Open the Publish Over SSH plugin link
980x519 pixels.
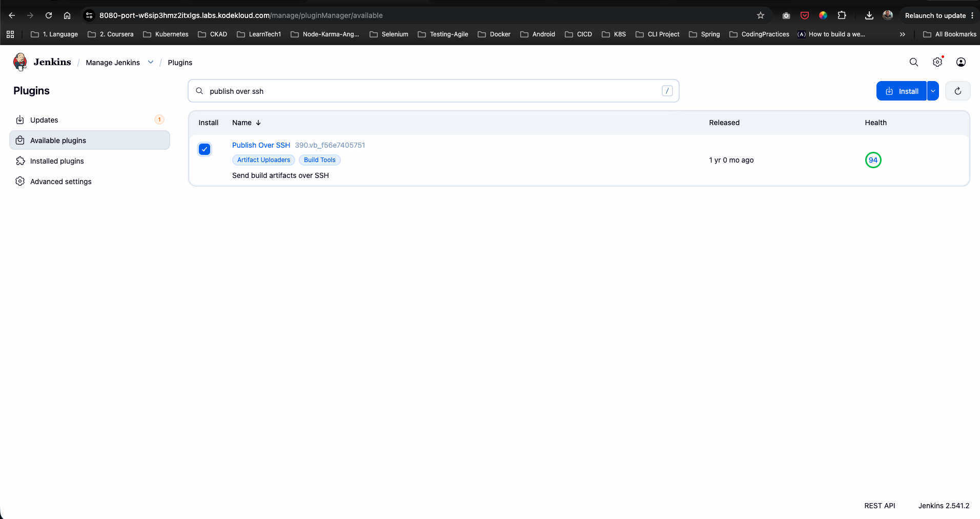(x=261, y=145)
